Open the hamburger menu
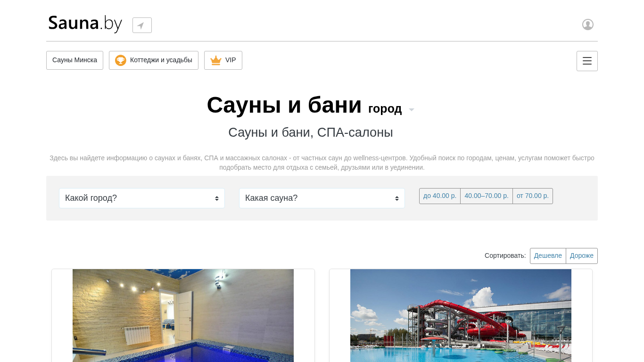 [587, 61]
